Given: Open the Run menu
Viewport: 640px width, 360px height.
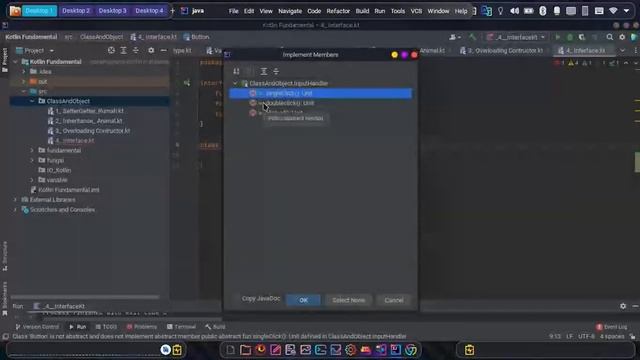Looking at the screenshot, I should point(380,11).
